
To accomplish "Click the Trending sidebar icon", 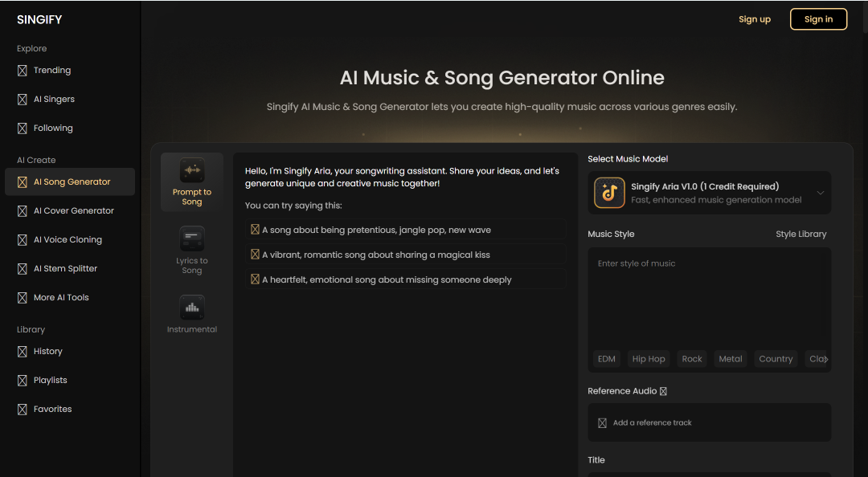I will pyautogui.click(x=23, y=71).
